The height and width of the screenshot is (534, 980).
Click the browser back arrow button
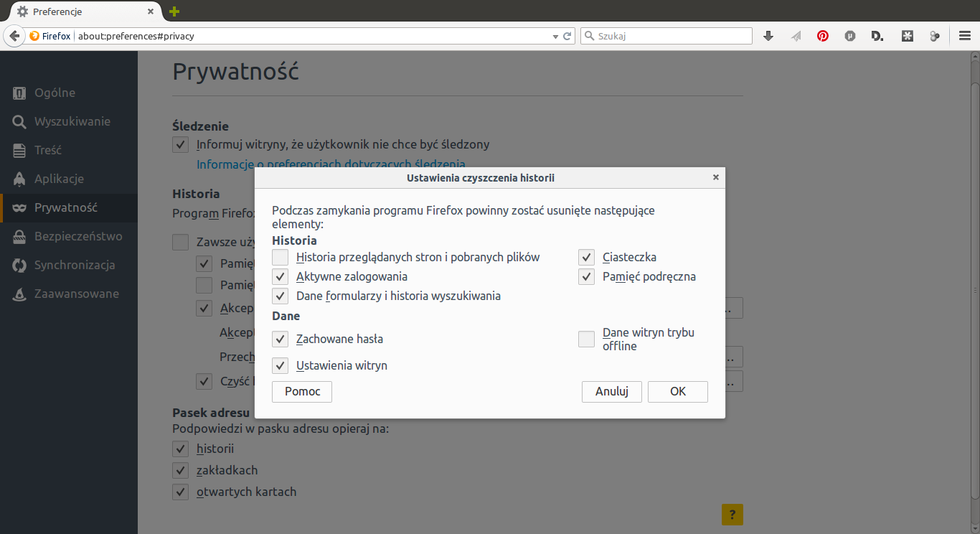click(x=14, y=36)
